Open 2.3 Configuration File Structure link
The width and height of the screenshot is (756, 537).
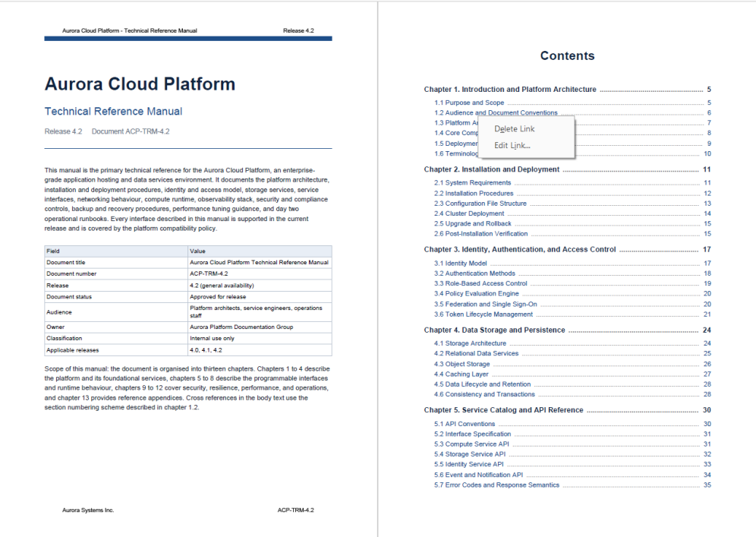click(x=480, y=204)
